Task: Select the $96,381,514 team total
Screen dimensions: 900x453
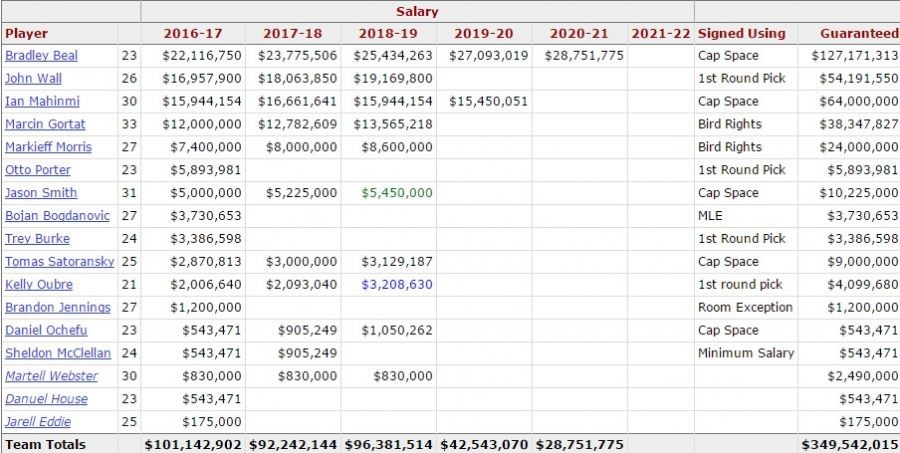Action: click(389, 445)
